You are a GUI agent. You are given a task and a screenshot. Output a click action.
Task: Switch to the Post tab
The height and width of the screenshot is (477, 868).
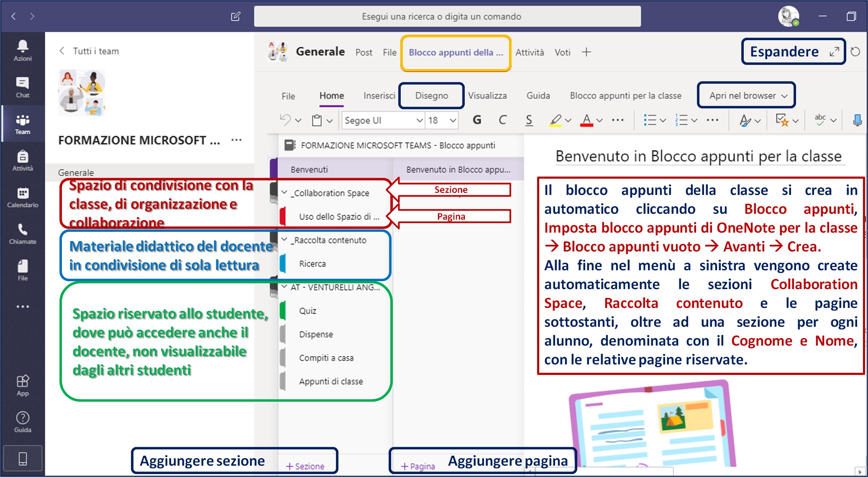click(x=364, y=52)
